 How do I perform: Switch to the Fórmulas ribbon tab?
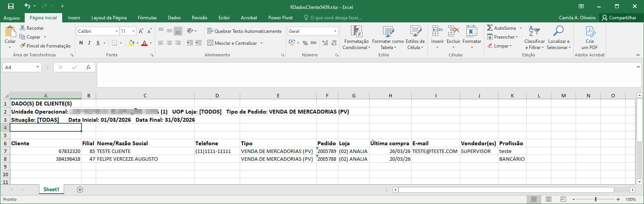coord(147,18)
